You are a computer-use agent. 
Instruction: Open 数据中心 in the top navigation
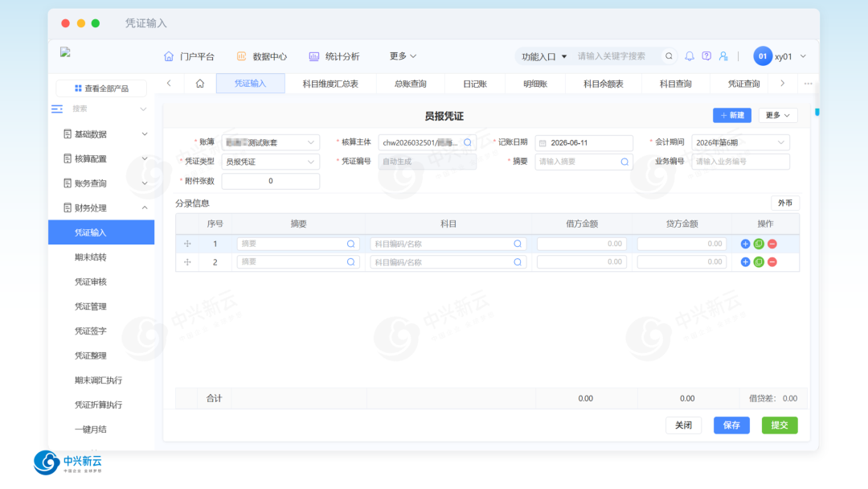tap(262, 56)
